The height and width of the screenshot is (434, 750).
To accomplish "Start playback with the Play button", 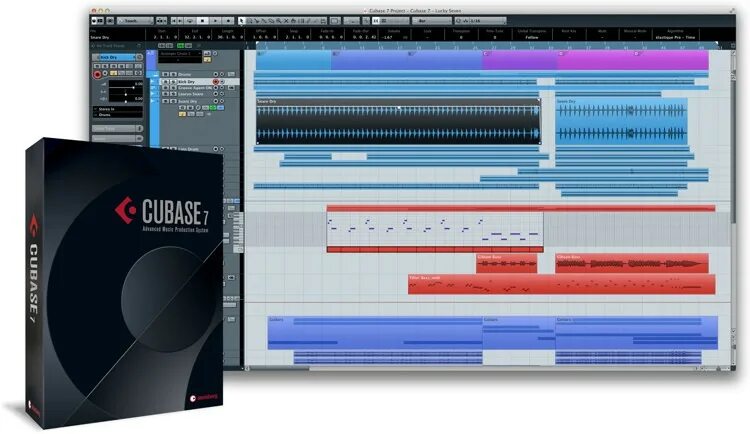I will pos(216,21).
